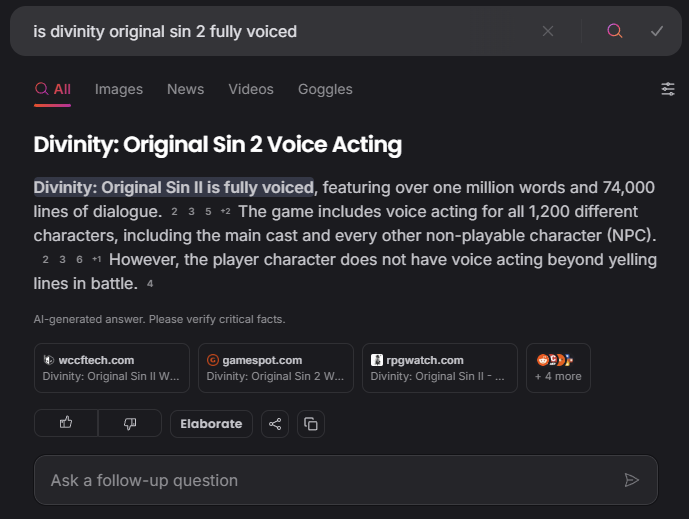Viewport: 689px width, 519px height.
Task: Select the Goggles tab
Action: (325, 89)
